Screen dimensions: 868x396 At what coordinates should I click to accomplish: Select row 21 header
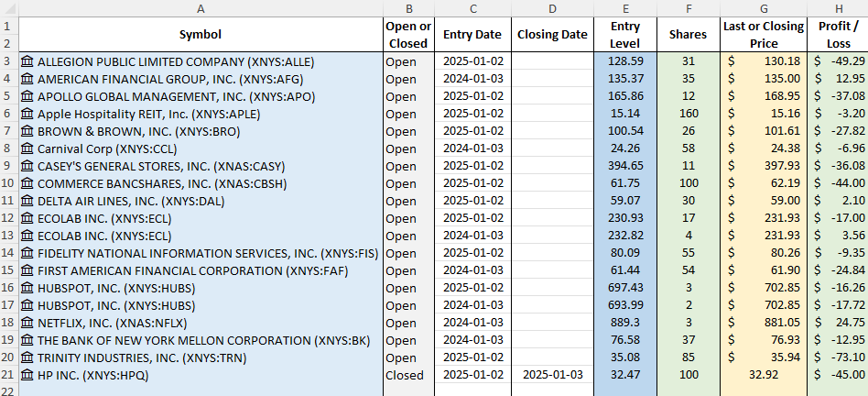[x=8, y=375]
